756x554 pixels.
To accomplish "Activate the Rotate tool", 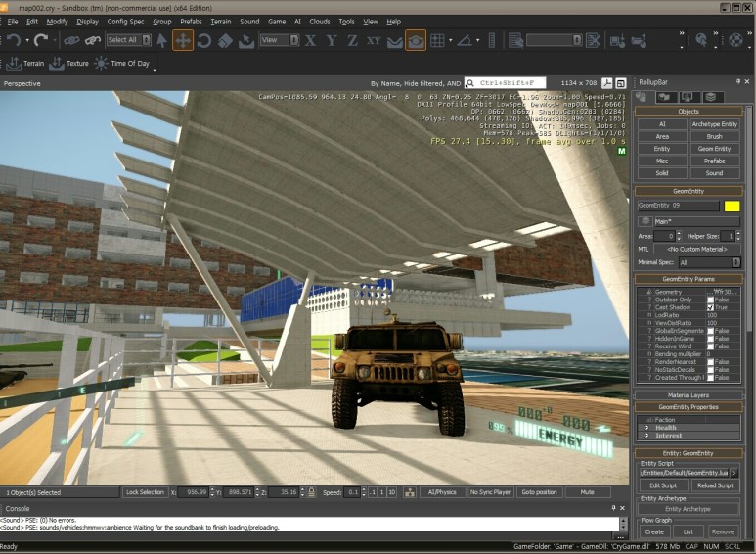I will coord(204,40).
